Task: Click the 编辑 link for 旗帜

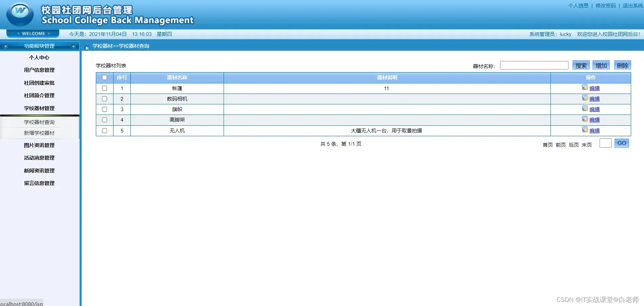Action: (595, 109)
